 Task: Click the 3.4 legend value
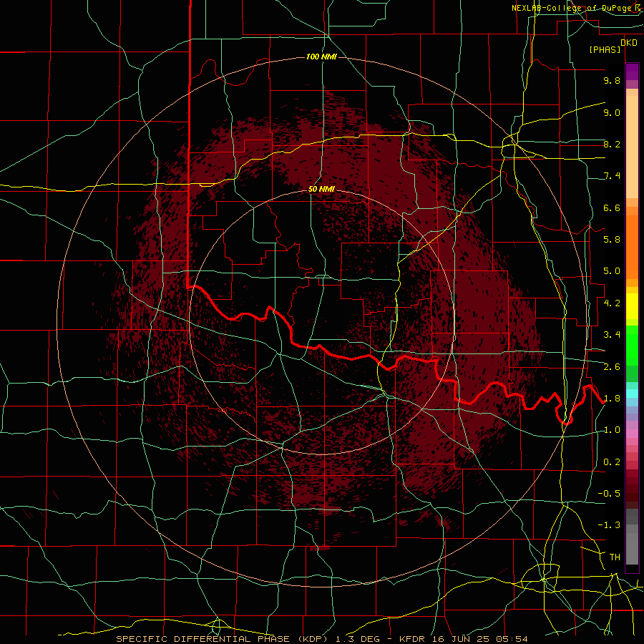click(x=612, y=335)
